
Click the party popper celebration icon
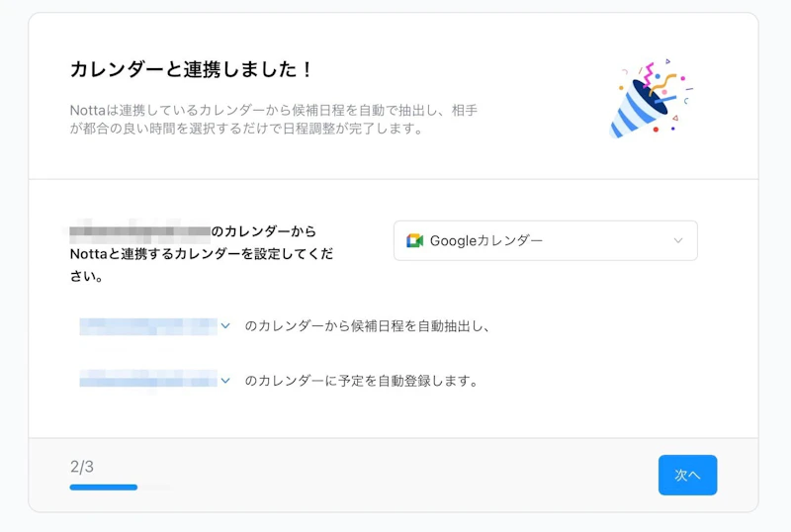tap(648, 99)
